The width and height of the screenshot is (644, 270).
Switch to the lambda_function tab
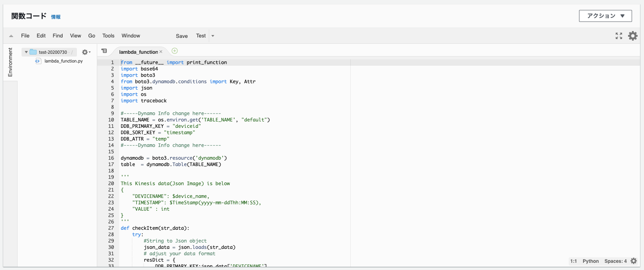pos(138,52)
